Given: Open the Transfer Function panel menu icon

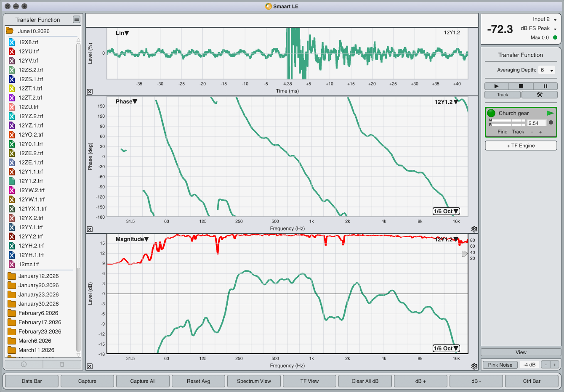Looking at the screenshot, I should [x=76, y=19].
